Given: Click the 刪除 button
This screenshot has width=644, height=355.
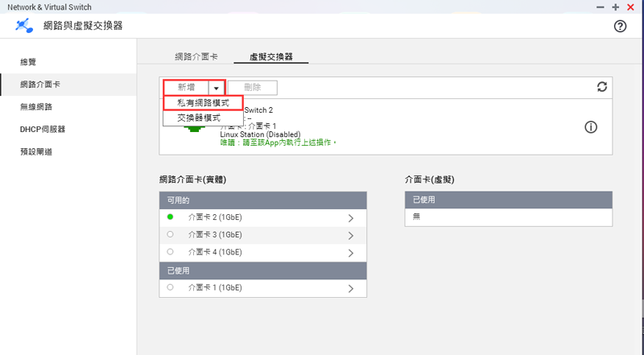Looking at the screenshot, I should point(252,87).
